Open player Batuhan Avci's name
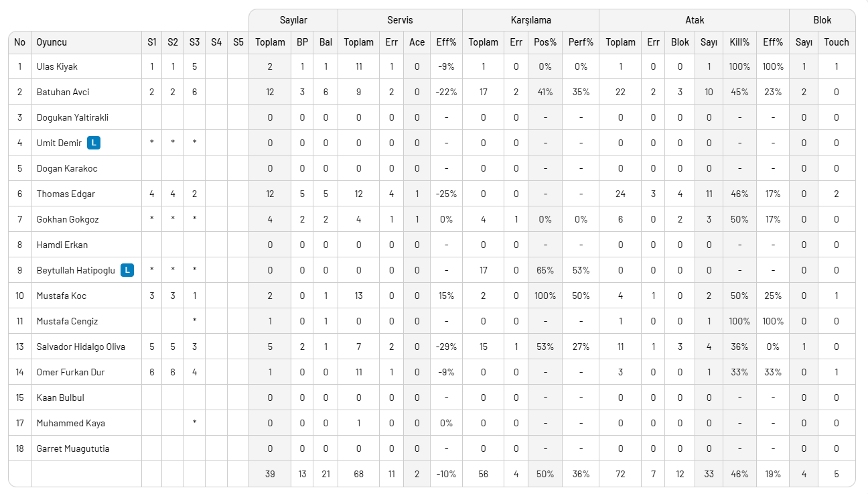This screenshot has height=494, width=868. (63, 92)
